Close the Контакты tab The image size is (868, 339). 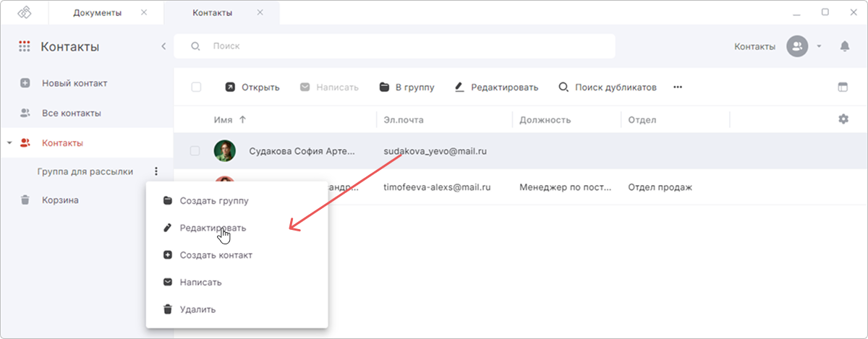point(260,13)
